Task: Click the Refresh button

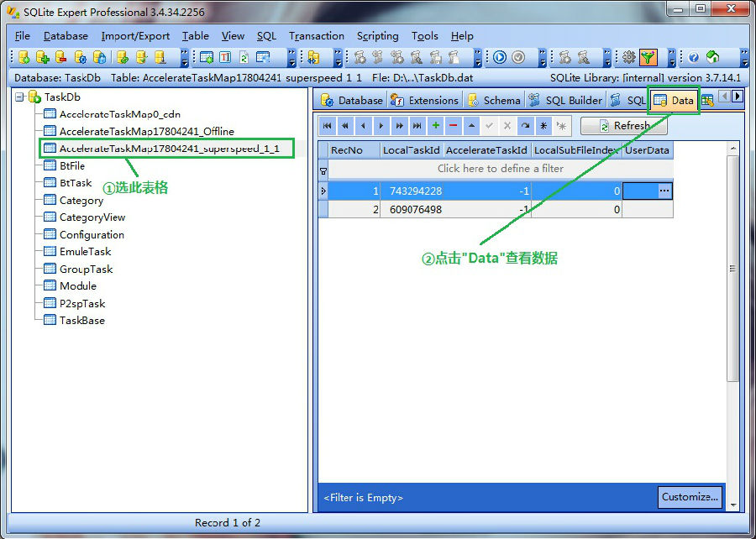Action: click(x=623, y=126)
